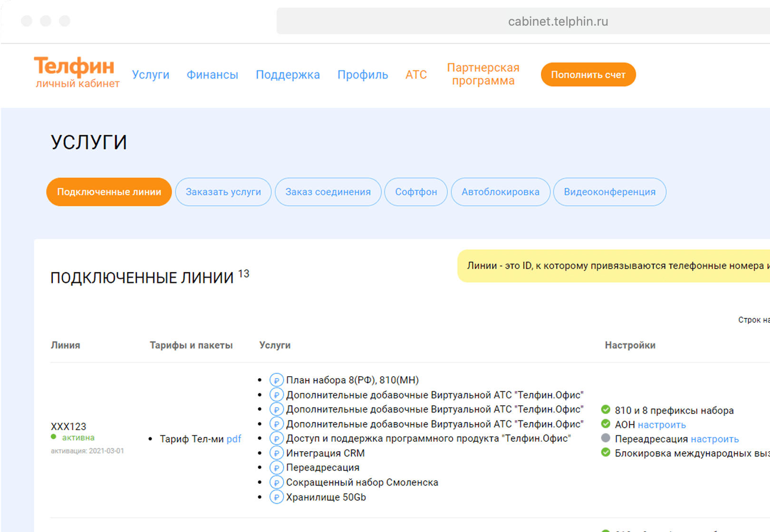Click gray status dot beside Переадресация setting
770x532 pixels.
[x=606, y=438]
